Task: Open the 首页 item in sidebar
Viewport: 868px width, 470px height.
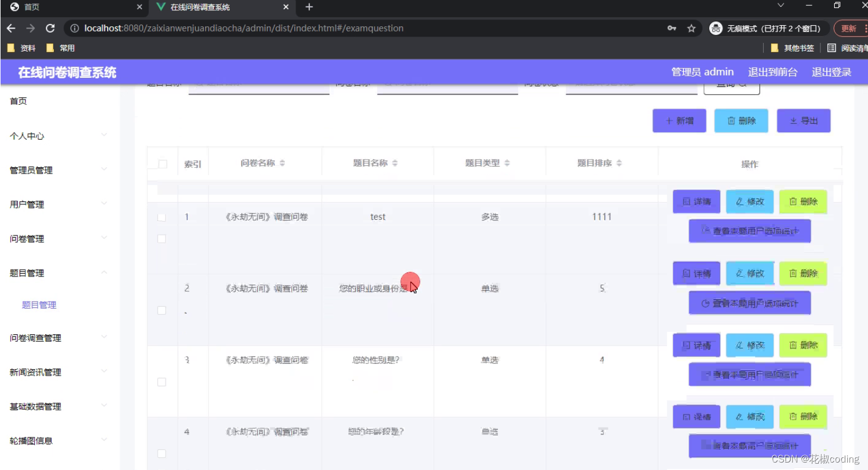Action: [x=18, y=101]
